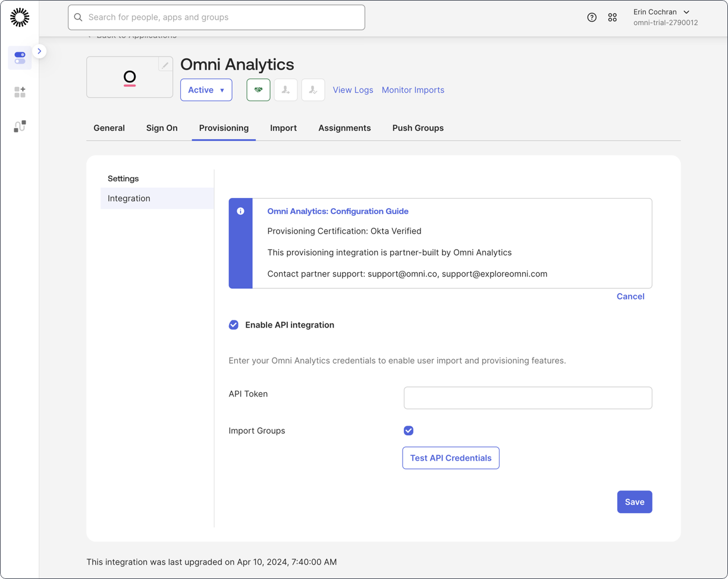The width and height of the screenshot is (728, 579).
Task: Toggle the Import Groups checkbox
Action: [409, 431]
